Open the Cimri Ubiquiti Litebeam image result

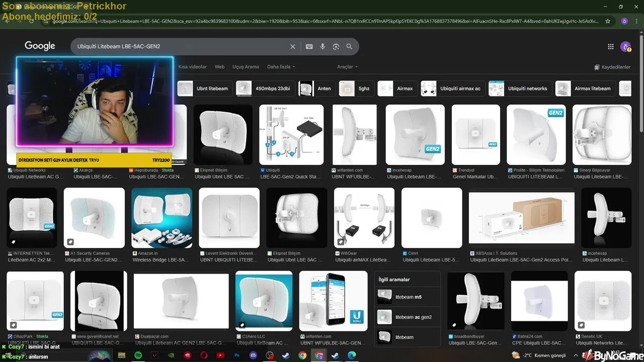432,218
